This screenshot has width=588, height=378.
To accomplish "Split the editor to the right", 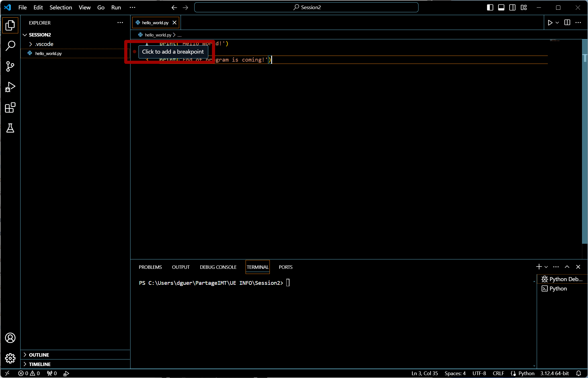I will point(567,23).
